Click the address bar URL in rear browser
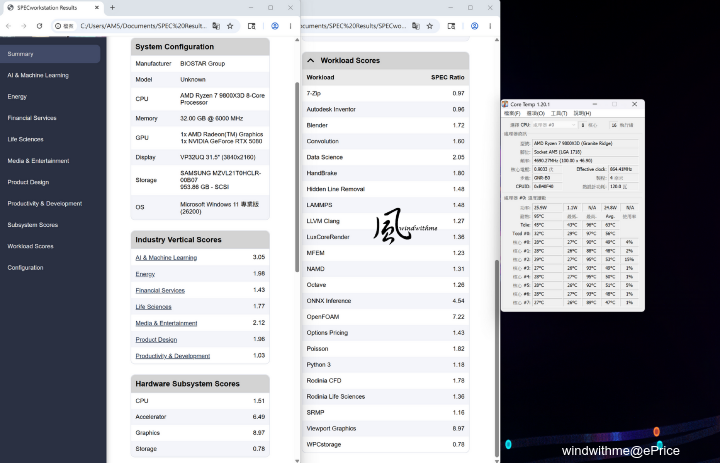The image size is (720, 463). pos(354,26)
